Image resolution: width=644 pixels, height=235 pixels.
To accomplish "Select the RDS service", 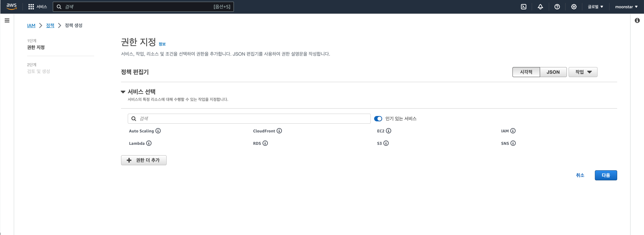I will (257, 143).
